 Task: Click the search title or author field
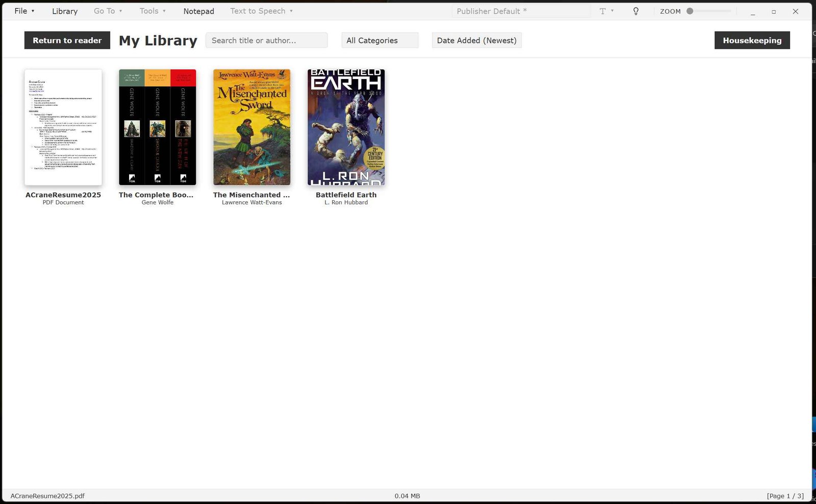coord(266,40)
